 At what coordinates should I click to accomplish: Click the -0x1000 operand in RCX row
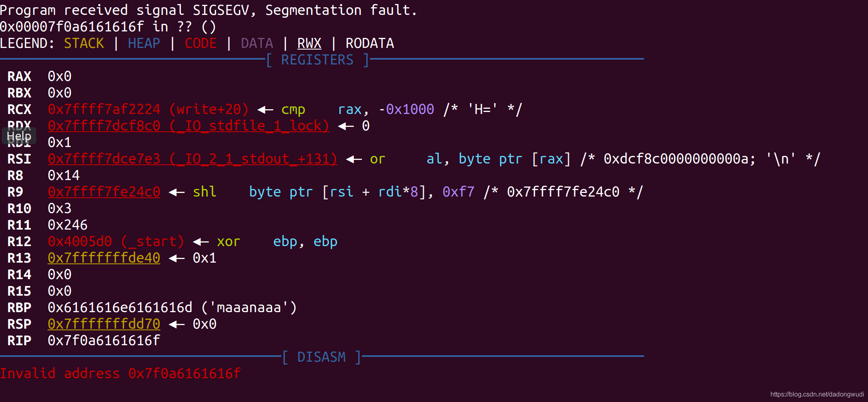(406, 110)
